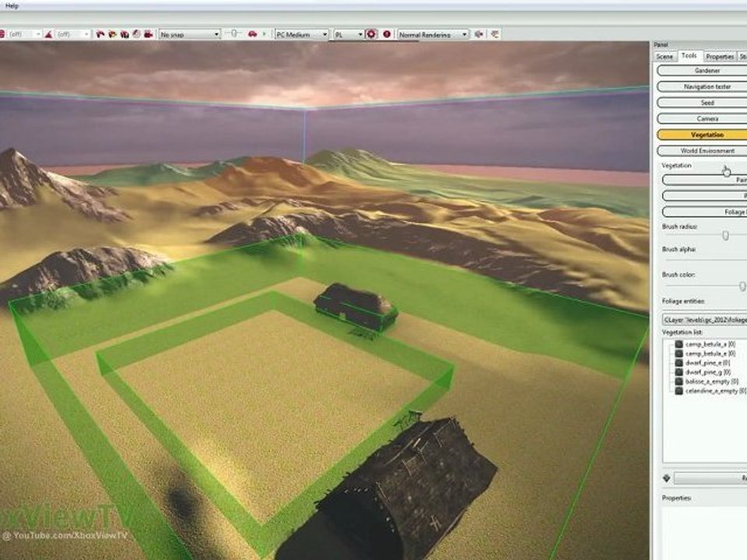Toggle the red gear toolbar button
The image size is (747, 560).
(x=371, y=33)
